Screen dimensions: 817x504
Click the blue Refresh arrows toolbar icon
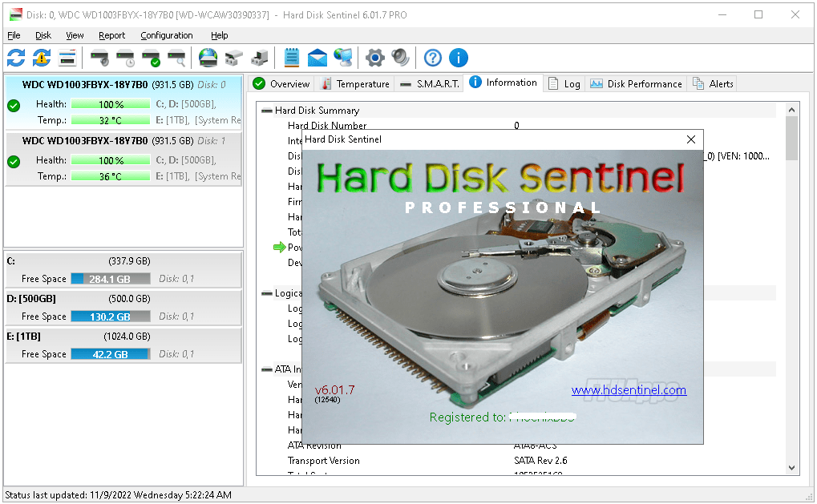tap(16, 58)
